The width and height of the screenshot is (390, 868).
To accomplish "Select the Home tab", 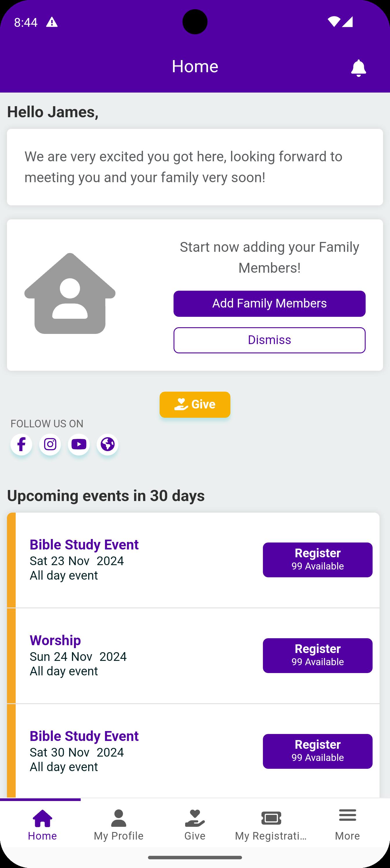I will point(42,825).
